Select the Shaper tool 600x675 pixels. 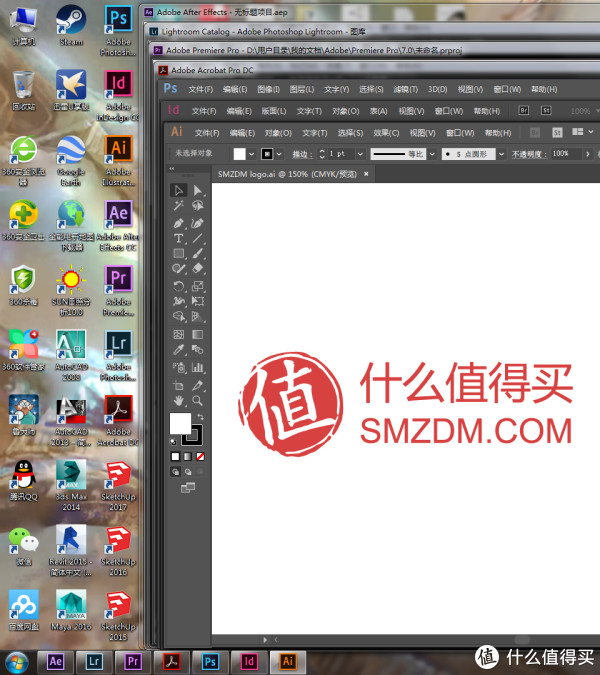click(179, 269)
